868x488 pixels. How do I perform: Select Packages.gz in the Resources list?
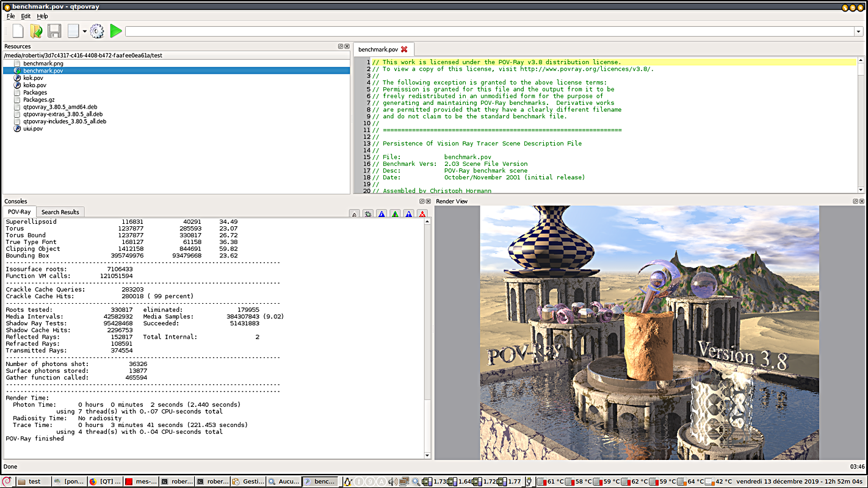click(x=39, y=100)
